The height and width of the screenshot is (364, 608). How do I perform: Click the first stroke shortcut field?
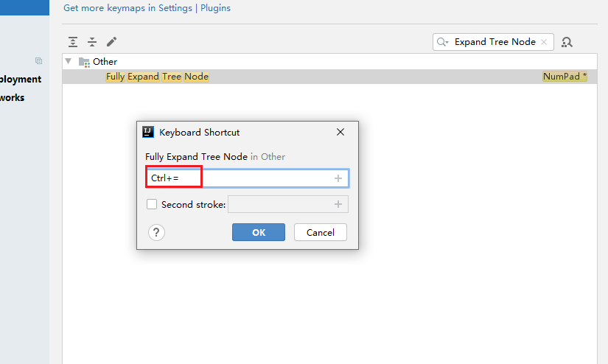tap(248, 178)
